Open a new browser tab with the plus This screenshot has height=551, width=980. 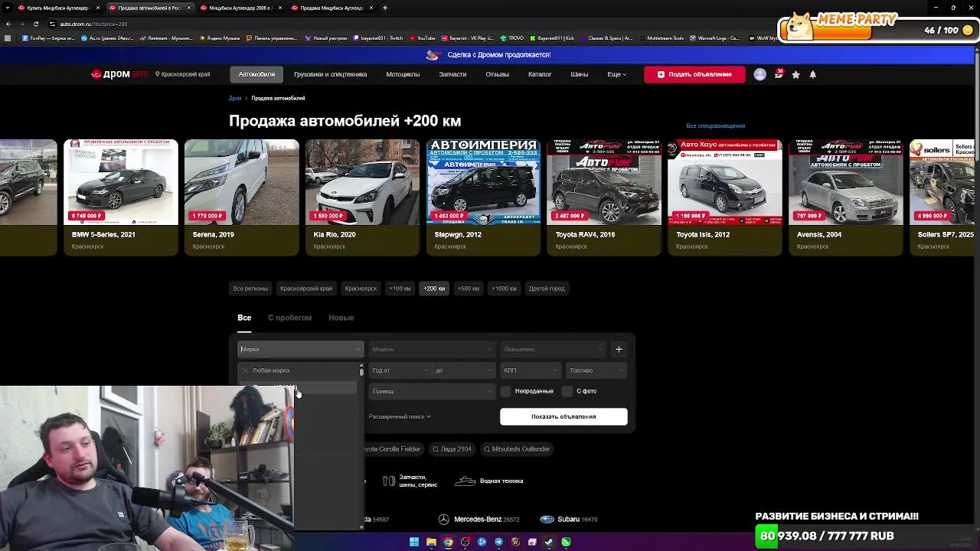pyautogui.click(x=384, y=8)
